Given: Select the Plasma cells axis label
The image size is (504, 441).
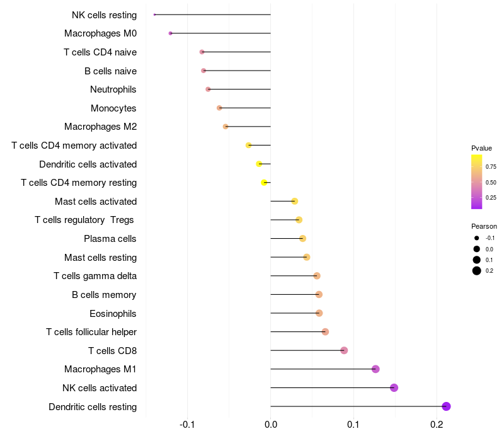Looking at the screenshot, I should (110, 239).
